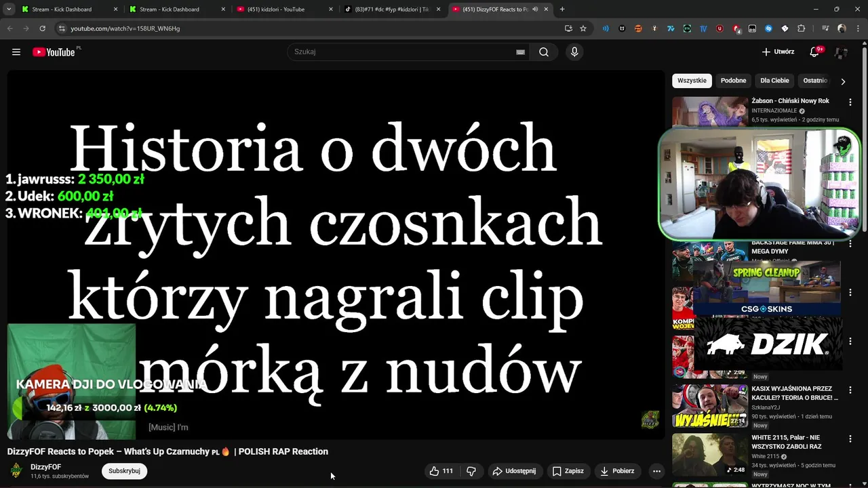Image resolution: width=868 pixels, height=488 pixels.
Task: Open the Chrome extensions puzzle icon
Action: 802,28
